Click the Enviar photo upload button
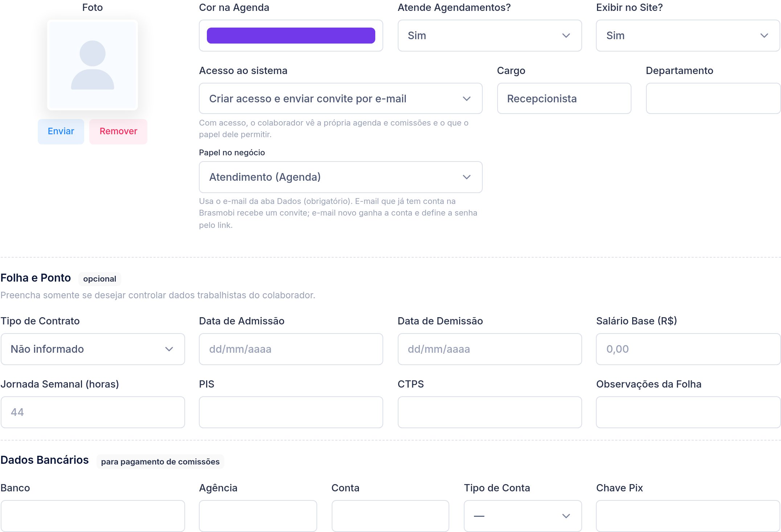This screenshot has height=532, width=781. click(x=61, y=131)
